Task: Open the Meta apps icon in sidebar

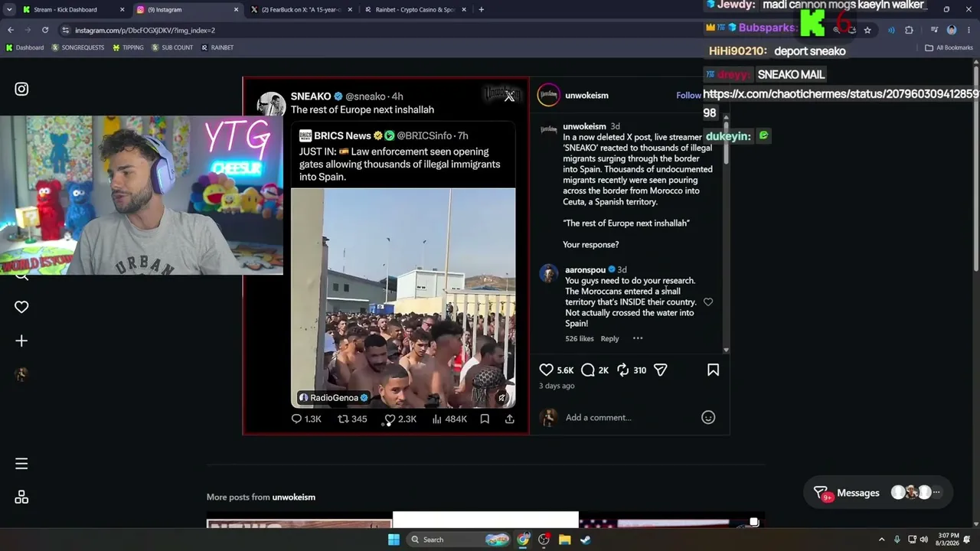Action: pos(21,497)
